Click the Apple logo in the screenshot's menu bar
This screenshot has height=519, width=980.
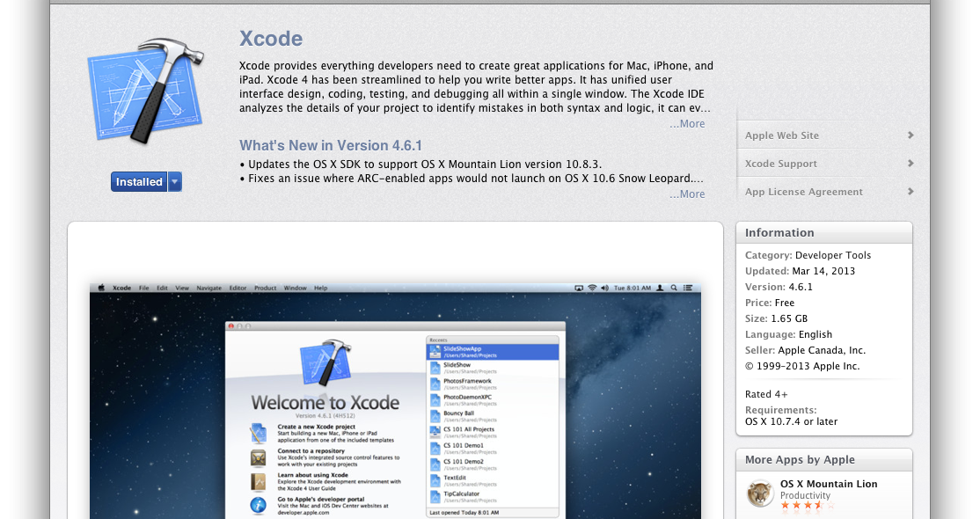pyautogui.click(x=100, y=288)
